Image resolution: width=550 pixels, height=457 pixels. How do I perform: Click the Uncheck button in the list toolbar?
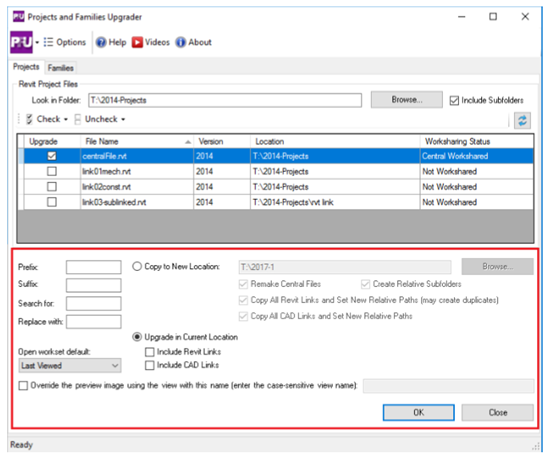(96, 119)
